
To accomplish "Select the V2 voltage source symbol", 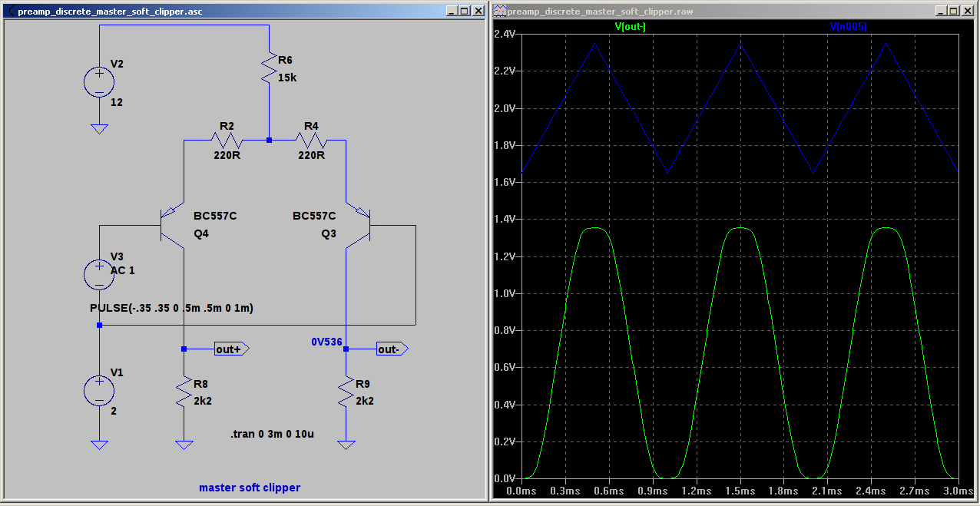I will [99, 82].
